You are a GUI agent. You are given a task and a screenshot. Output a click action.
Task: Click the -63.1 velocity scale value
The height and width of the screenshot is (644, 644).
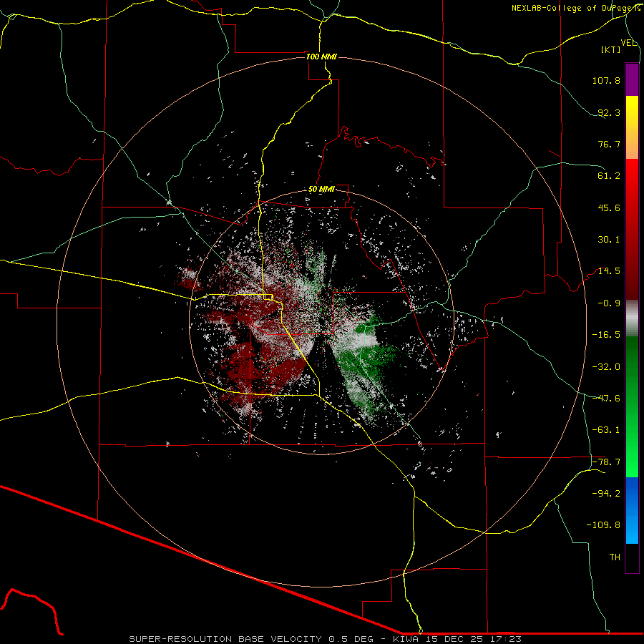[606, 430]
